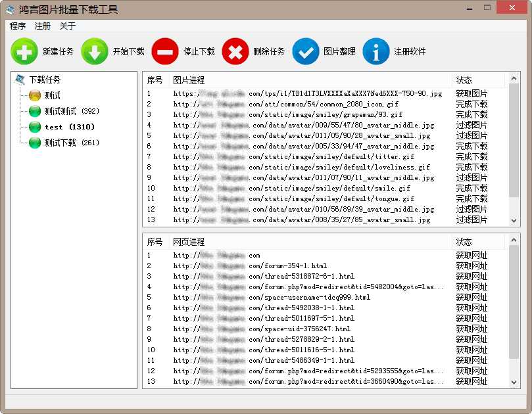Select webpage row space-uid-3756247.html
This screenshot has height=414, width=532.
coord(326,329)
